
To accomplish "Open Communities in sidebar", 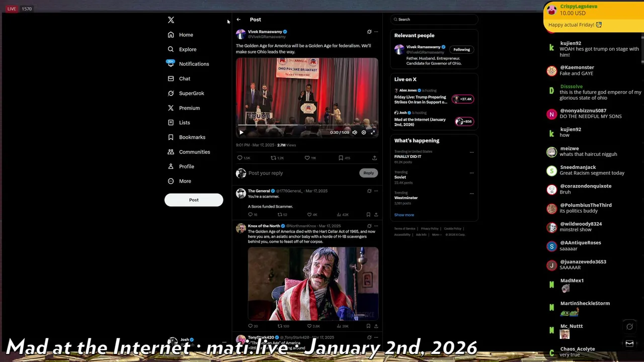I will (x=189, y=151).
